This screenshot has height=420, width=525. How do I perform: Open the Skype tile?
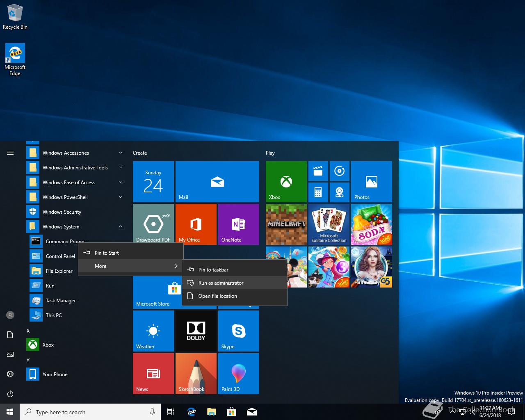coord(239,331)
